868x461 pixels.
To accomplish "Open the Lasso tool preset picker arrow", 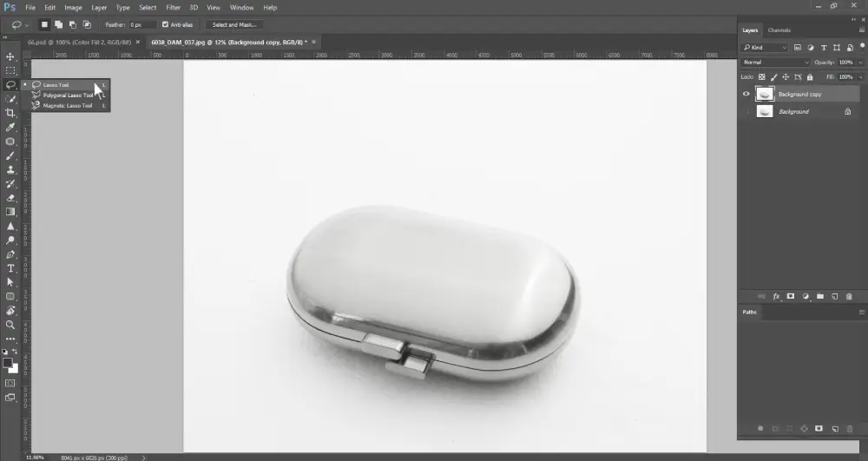I will click(27, 25).
